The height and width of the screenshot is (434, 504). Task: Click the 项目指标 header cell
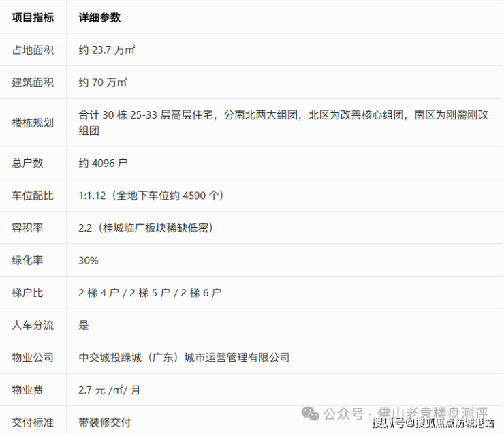[x=33, y=17]
